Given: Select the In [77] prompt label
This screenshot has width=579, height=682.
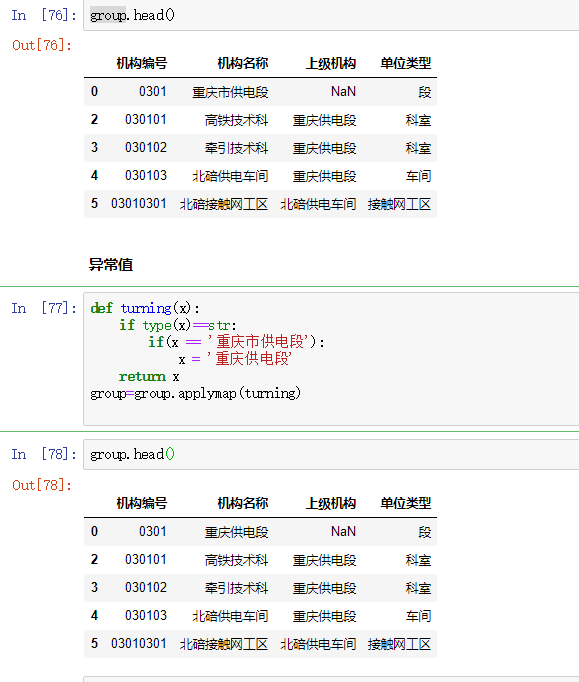Looking at the screenshot, I should pos(44,308).
